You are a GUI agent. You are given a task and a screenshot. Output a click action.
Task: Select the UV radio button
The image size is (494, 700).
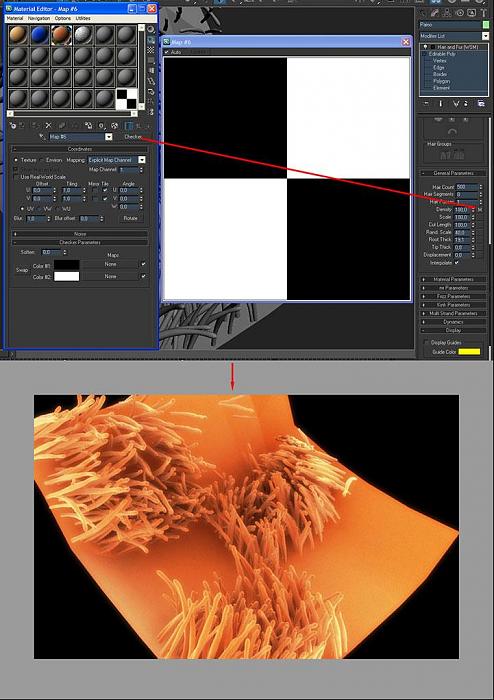[23, 208]
